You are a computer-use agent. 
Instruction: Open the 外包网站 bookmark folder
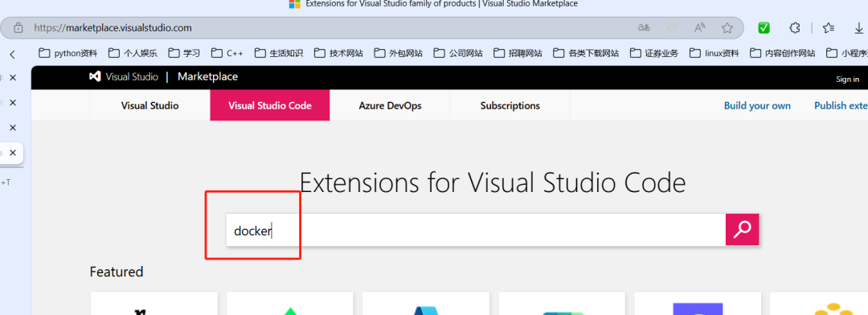pos(398,53)
